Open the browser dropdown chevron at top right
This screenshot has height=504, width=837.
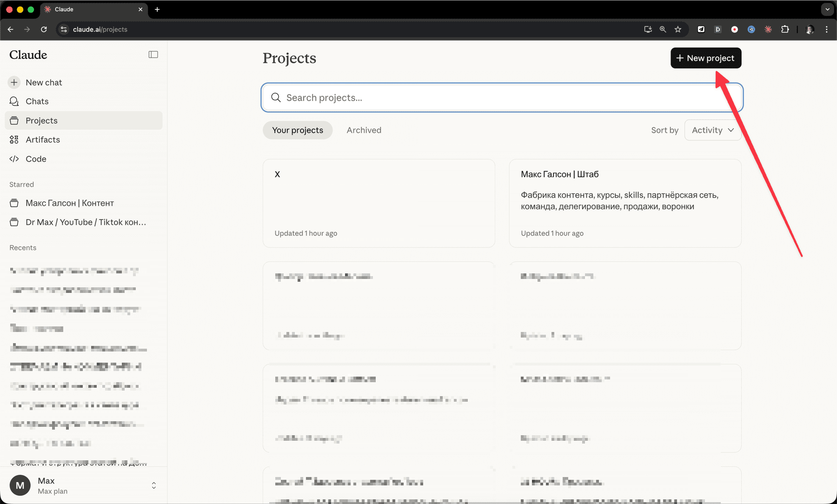pos(826,9)
